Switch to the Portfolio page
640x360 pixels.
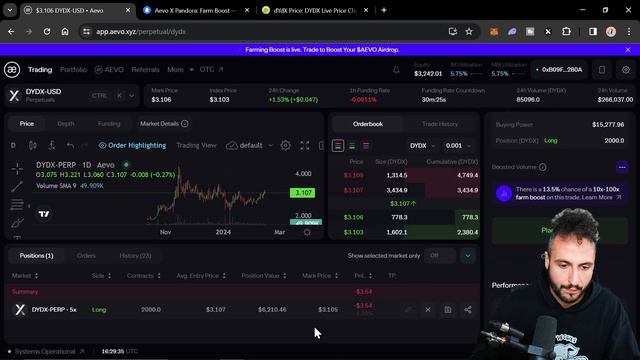click(x=73, y=70)
